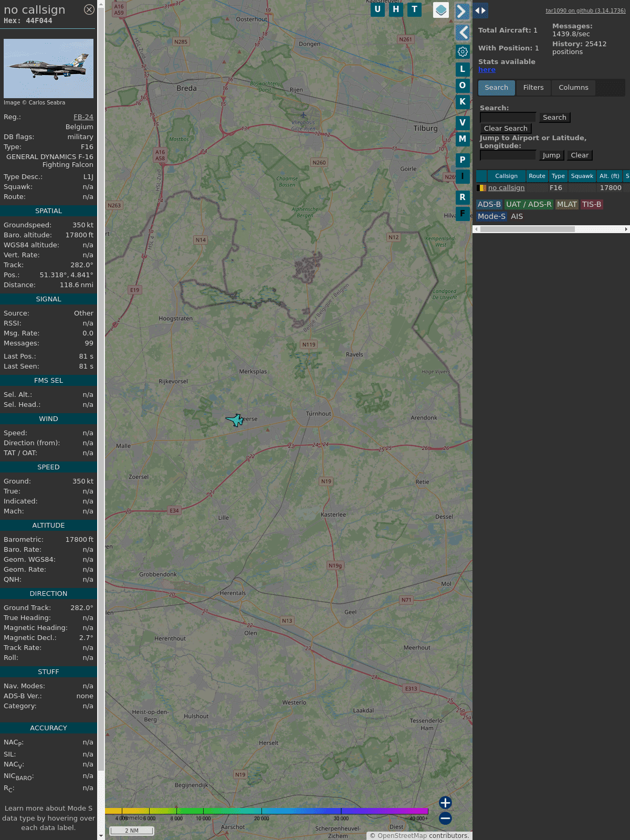Click the right chevron sidebar arrow
This screenshot has width=630, height=840.
[x=462, y=11]
